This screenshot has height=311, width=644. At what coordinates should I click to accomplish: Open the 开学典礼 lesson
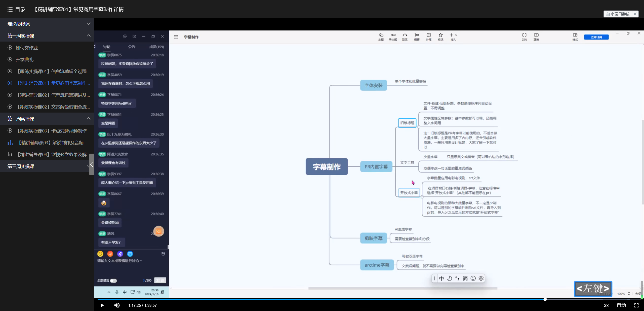24,59
